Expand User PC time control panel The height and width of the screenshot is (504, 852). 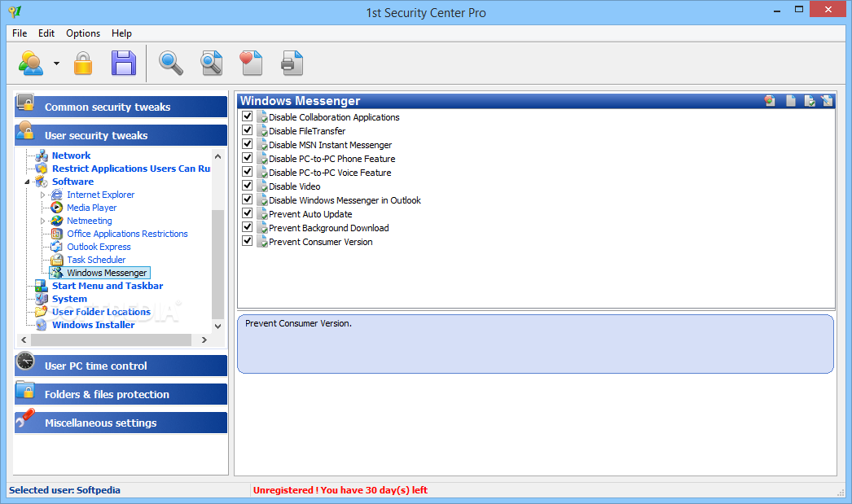tap(121, 366)
